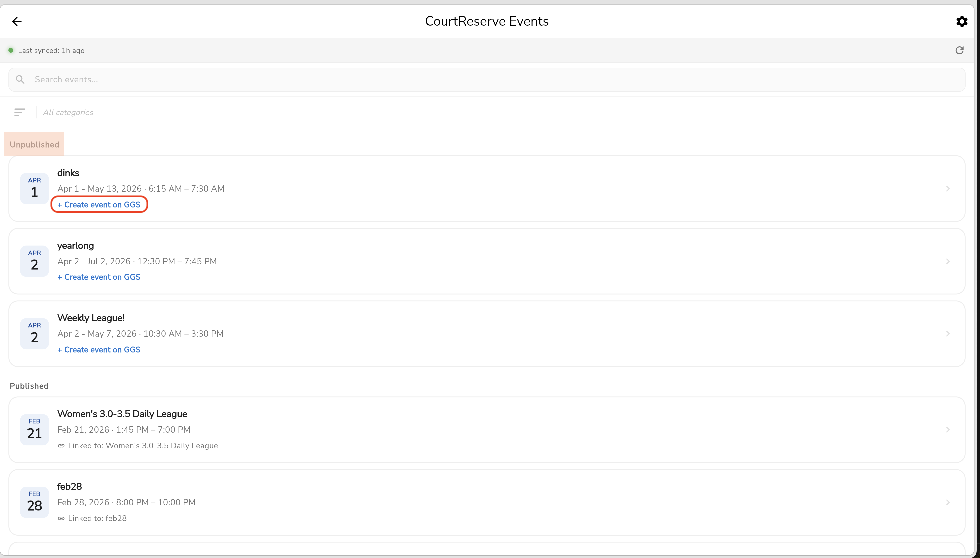Create GGS event for Weekly League!
This screenshot has width=980, height=558.
coord(99,350)
